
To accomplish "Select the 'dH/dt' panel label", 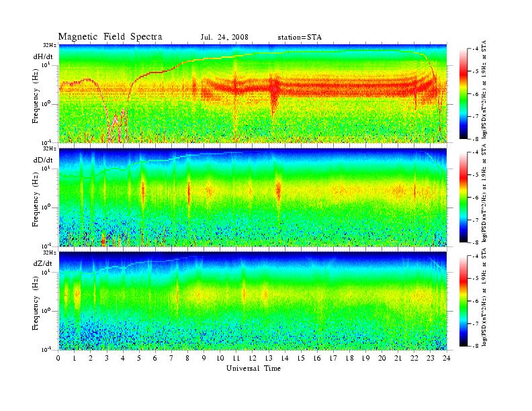I will (43, 56).
